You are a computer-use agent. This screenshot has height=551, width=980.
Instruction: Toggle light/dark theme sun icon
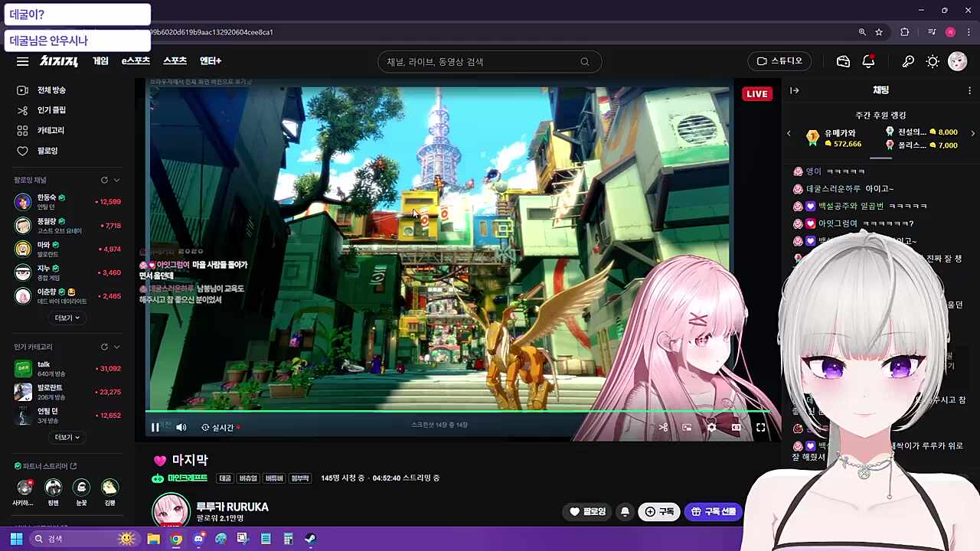(x=933, y=61)
